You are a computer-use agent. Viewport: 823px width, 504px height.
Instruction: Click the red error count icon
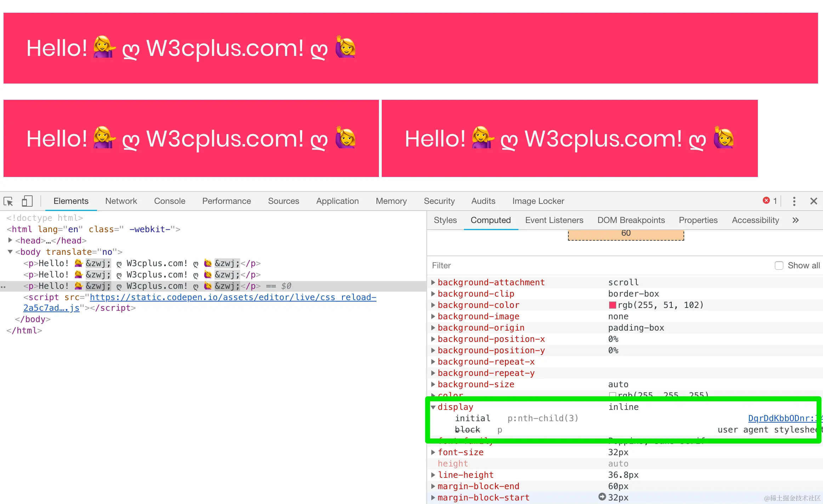[x=766, y=201]
